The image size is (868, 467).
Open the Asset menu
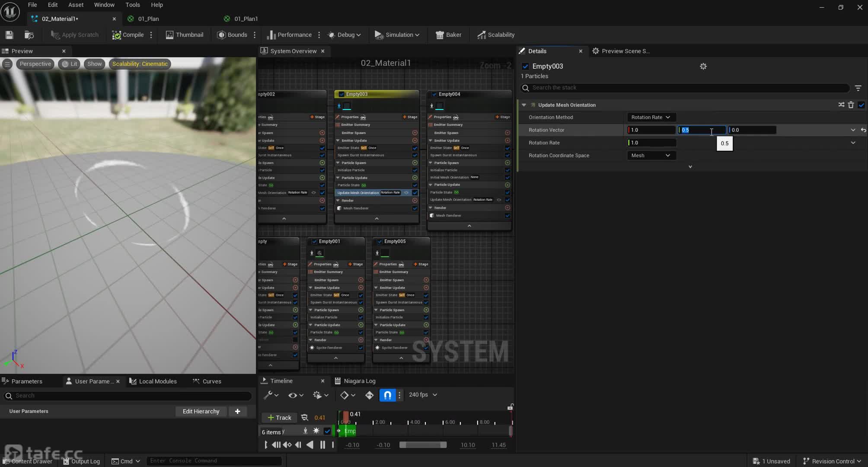point(76,5)
